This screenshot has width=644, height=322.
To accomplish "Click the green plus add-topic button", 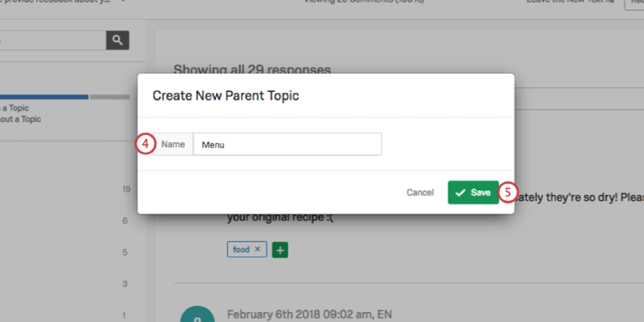I will [280, 249].
